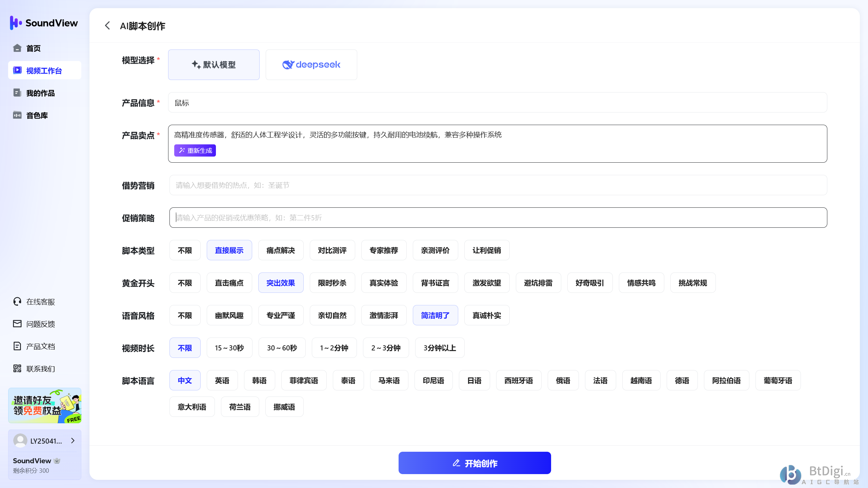Open 音色库 via its sidebar icon
Image resolution: width=868 pixels, height=488 pixels.
pos(17,115)
